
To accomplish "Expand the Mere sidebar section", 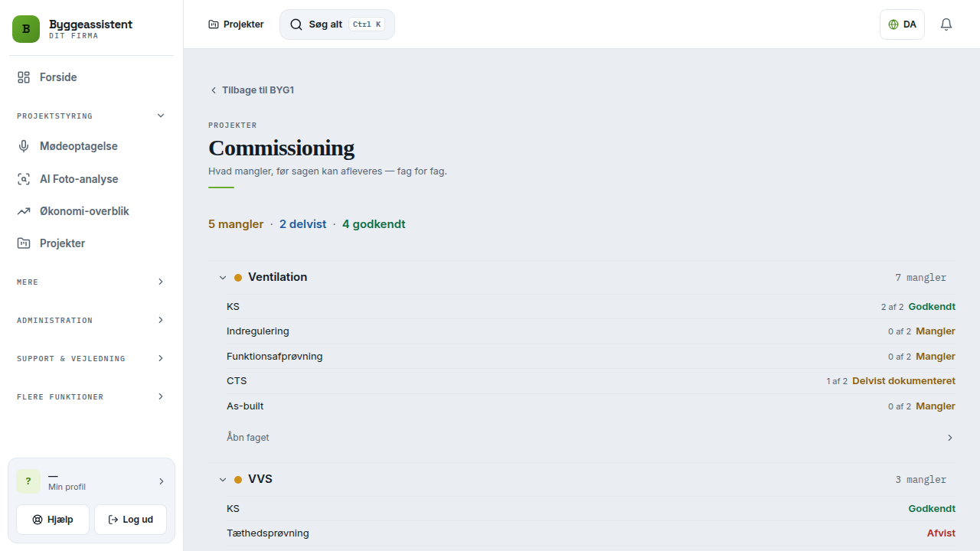I will (91, 282).
